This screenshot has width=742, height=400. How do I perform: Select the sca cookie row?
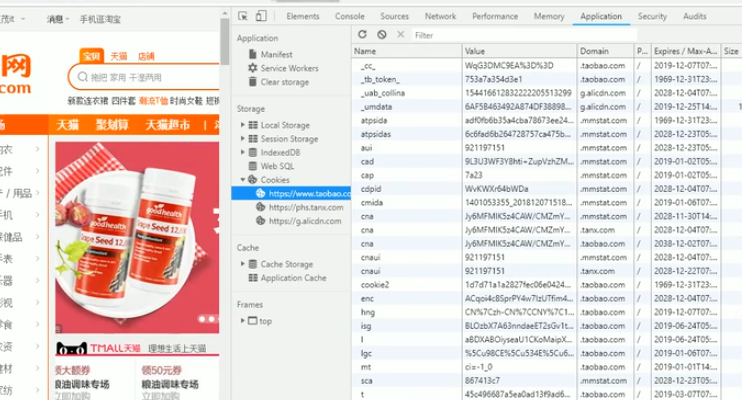coord(547,381)
